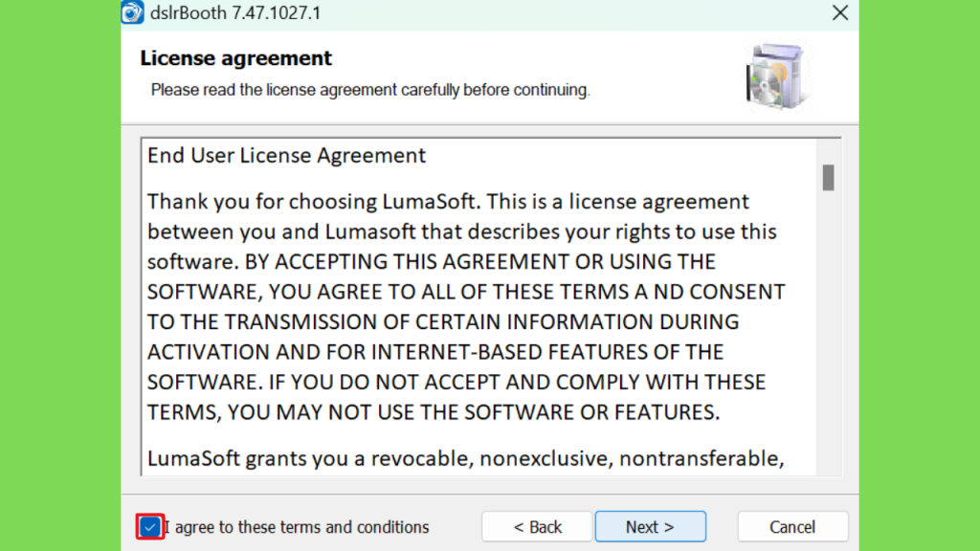This screenshot has width=980, height=551.
Task: Click the "dslrBooth 7.47.1027.1" window title
Action: point(235,13)
